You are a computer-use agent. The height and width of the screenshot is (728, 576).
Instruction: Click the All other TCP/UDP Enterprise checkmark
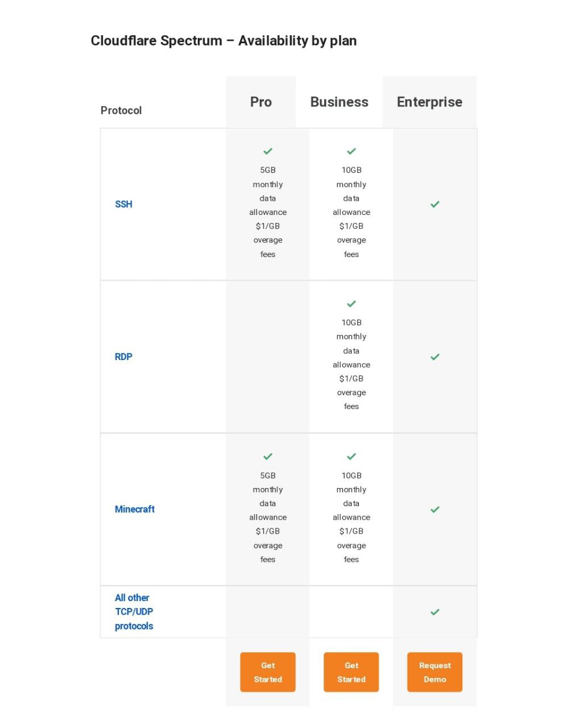click(435, 612)
